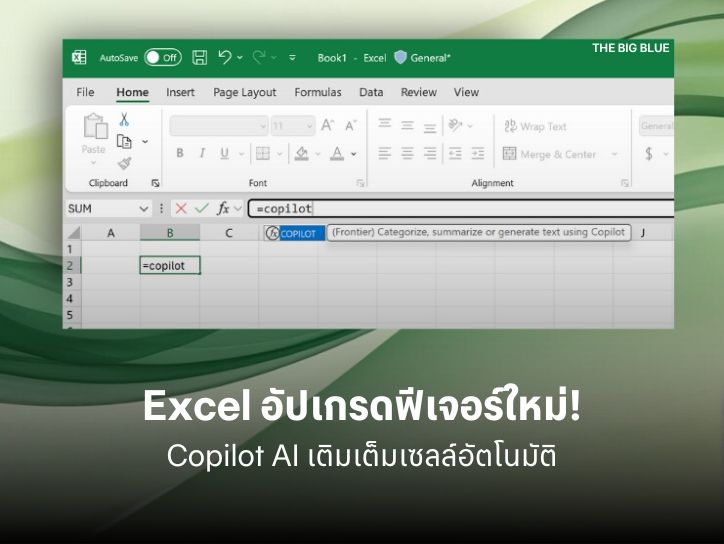This screenshot has height=544, width=724.
Task: Click Align Left icon
Action: [385, 153]
